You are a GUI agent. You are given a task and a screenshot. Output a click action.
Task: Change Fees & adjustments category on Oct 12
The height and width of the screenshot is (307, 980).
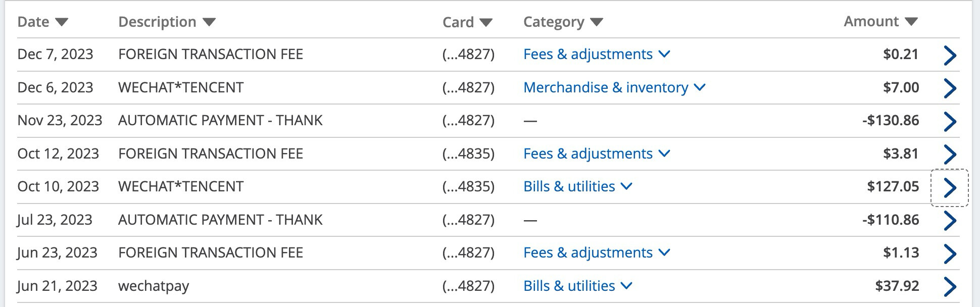point(597,153)
